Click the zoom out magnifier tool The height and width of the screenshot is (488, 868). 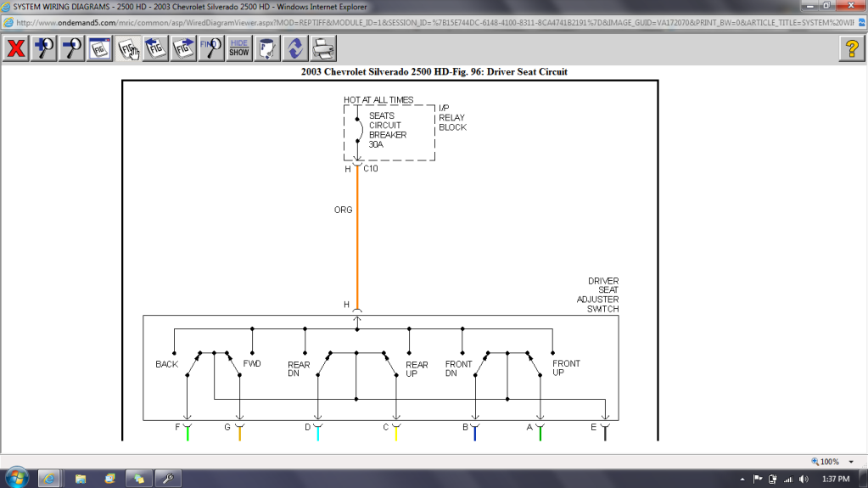[71, 48]
